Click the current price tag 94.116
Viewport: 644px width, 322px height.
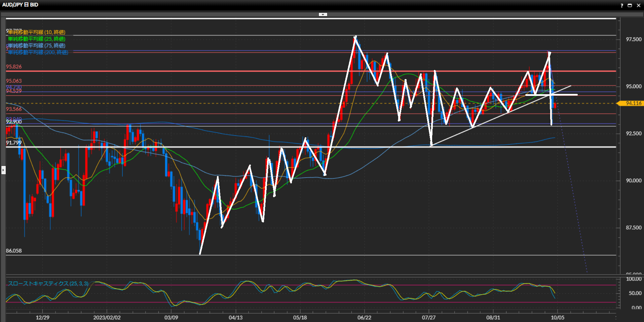633,103
